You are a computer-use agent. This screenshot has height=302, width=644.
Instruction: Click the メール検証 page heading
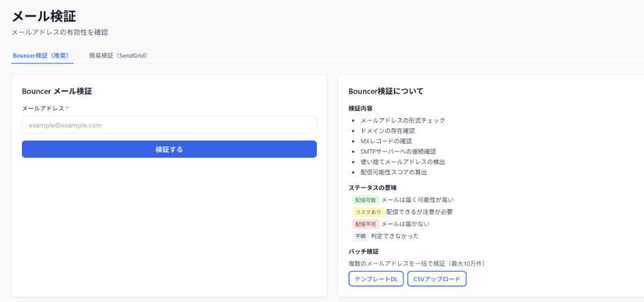click(x=44, y=16)
